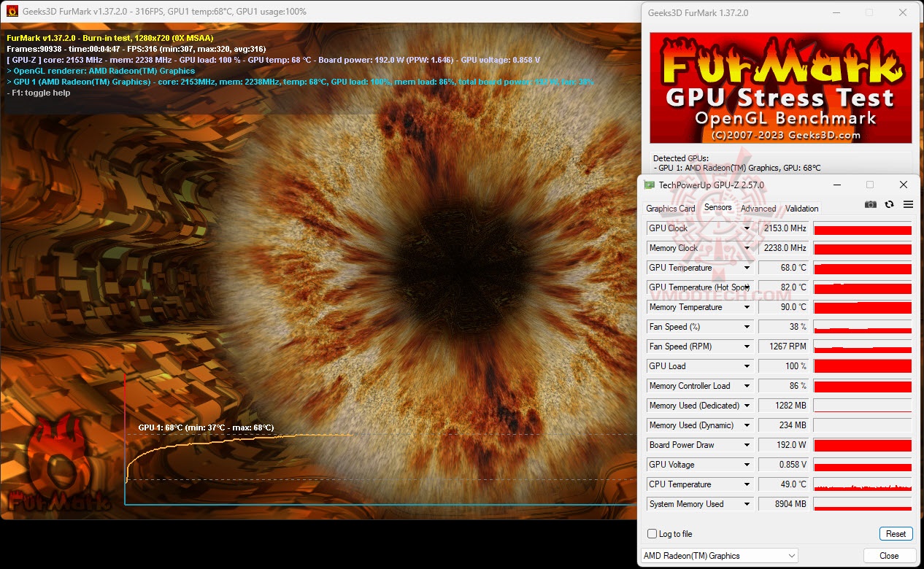Click the Hot Spot 82.0 °C value
The image size is (924, 569).
pyautogui.click(x=783, y=287)
